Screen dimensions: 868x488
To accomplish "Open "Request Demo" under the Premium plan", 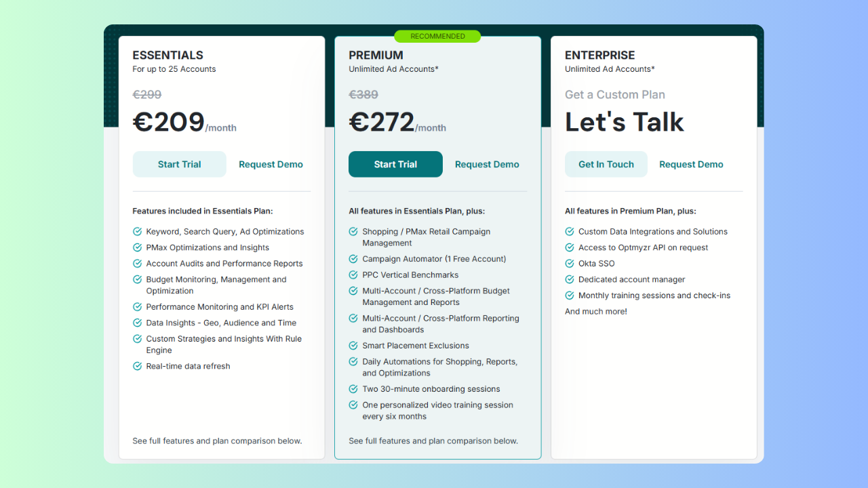I will pyautogui.click(x=487, y=164).
